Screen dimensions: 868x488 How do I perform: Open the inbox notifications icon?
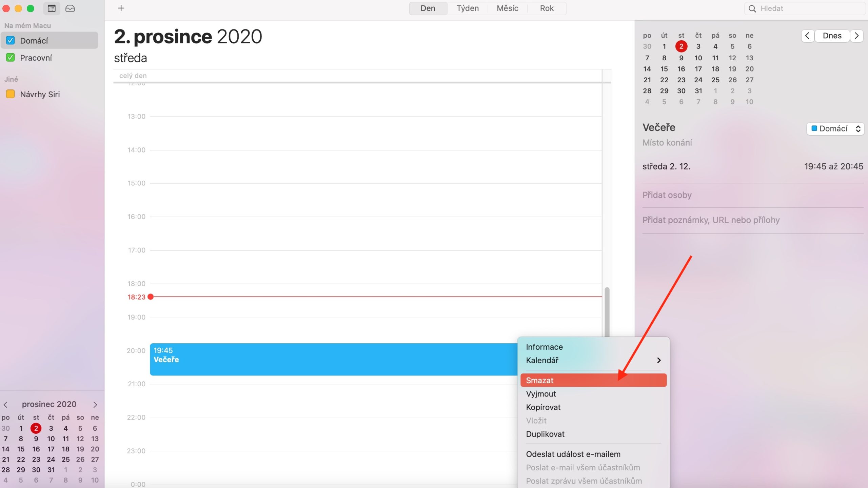[x=70, y=8]
